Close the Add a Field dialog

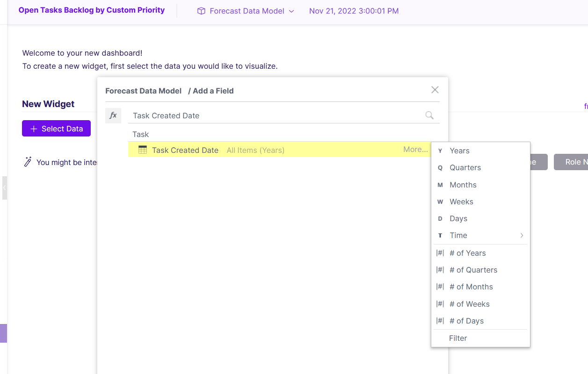pos(435,90)
